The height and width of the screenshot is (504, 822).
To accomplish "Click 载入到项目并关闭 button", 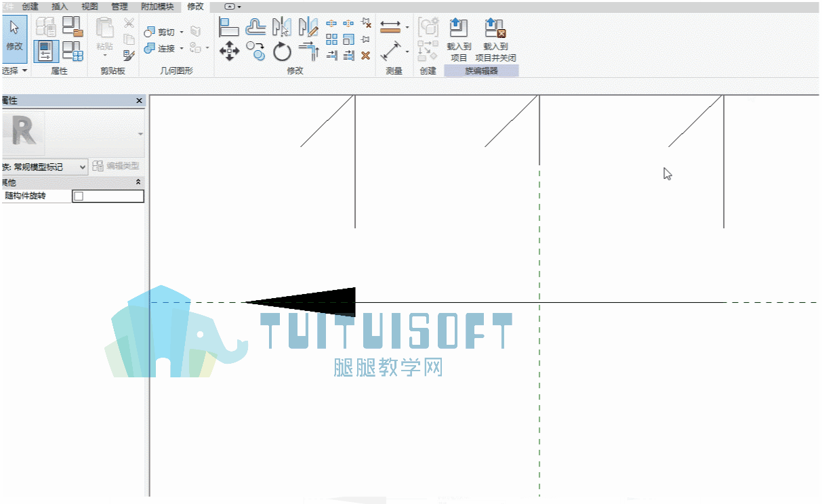I will click(495, 39).
